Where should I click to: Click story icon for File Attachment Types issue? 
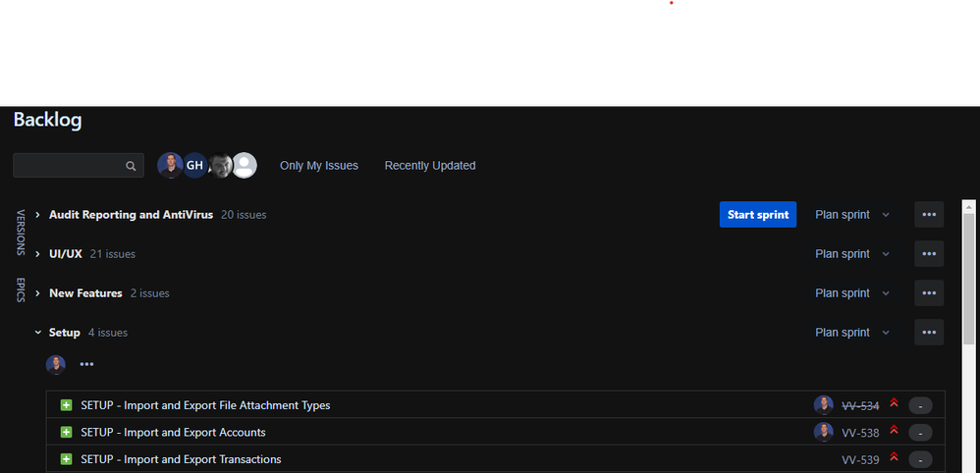(x=66, y=405)
